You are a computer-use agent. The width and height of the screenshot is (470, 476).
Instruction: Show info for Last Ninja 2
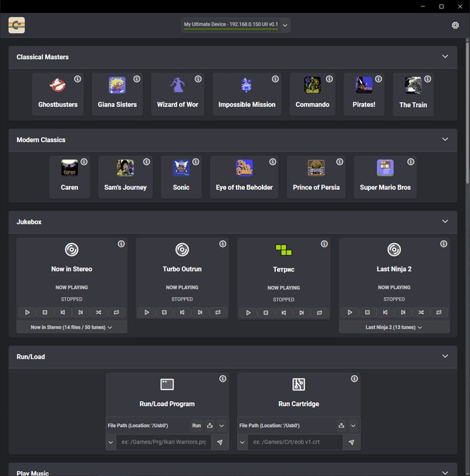[443, 244]
